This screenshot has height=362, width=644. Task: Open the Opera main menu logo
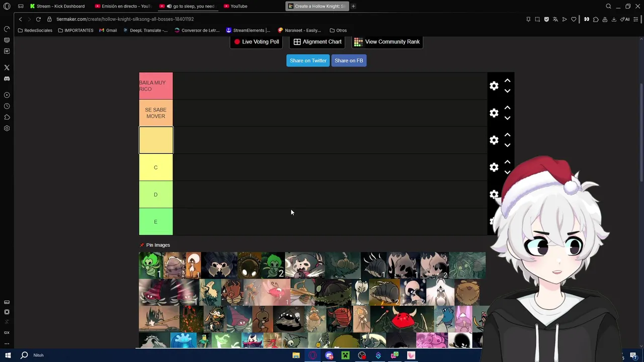coord(7,6)
